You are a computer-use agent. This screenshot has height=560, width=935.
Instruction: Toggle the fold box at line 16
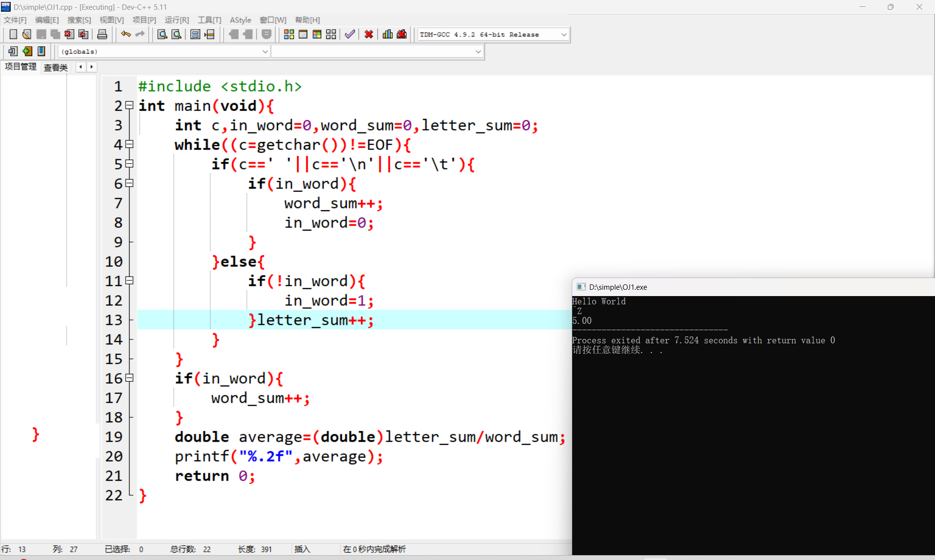click(x=130, y=378)
